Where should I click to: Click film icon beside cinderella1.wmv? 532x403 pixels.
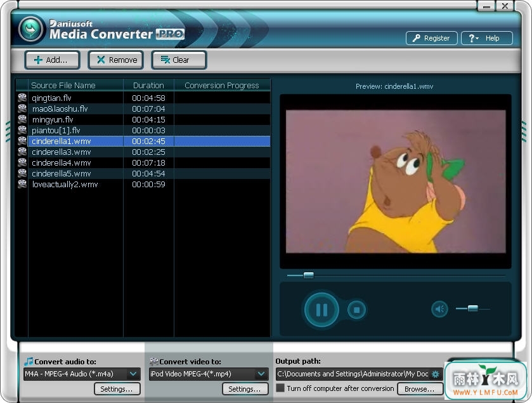click(22, 141)
